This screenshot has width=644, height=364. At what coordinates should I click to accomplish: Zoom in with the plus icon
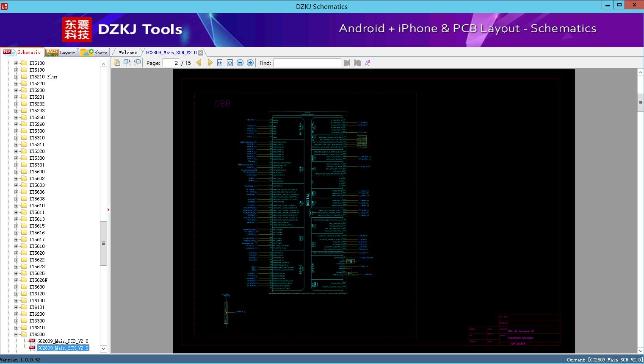pyautogui.click(x=250, y=63)
